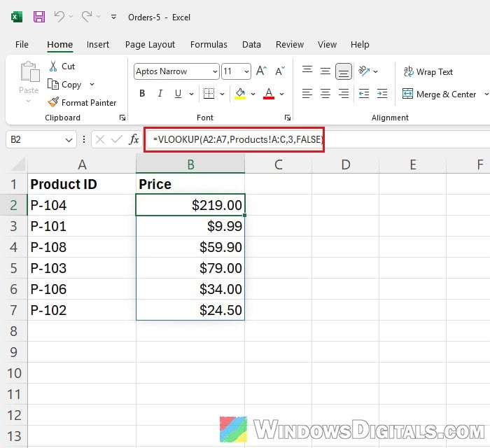Open the Font Color palette arrow

coord(282,94)
